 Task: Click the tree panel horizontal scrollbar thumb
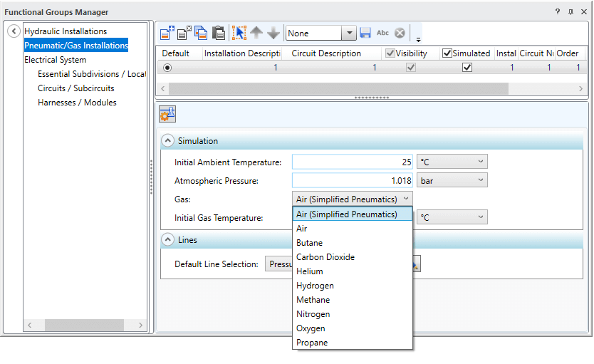click(x=85, y=325)
